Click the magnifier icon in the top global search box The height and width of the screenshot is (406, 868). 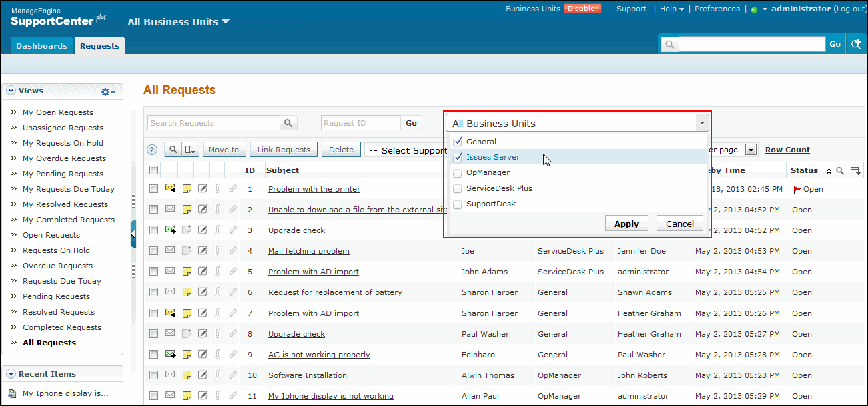(x=669, y=45)
